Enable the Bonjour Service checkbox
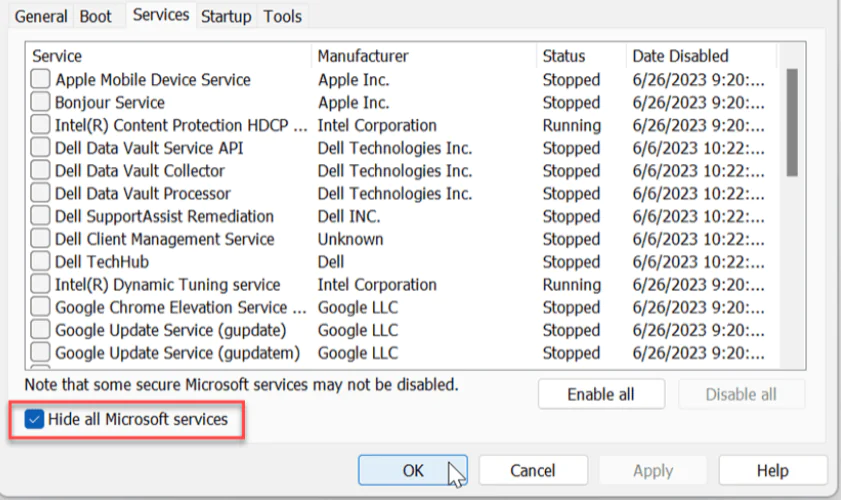The height and width of the screenshot is (500, 841). 40,101
